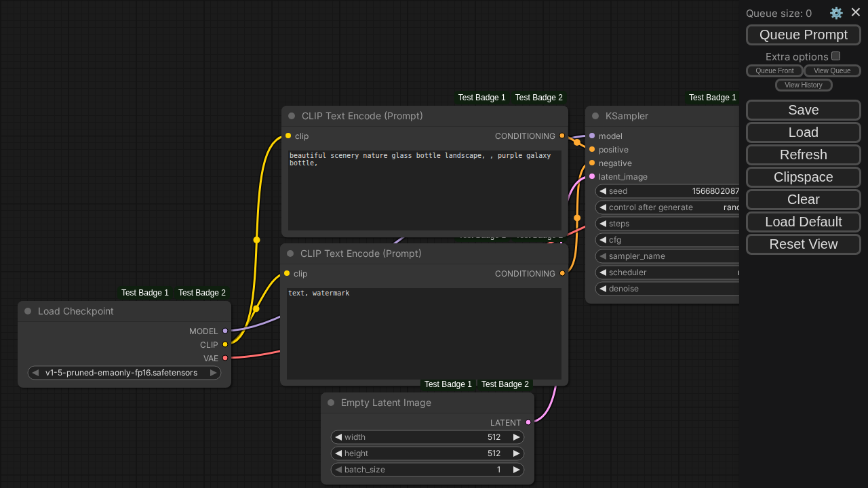This screenshot has height=488, width=868.
Task: Open the sampler_name dropdown
Action: (668, 256)
